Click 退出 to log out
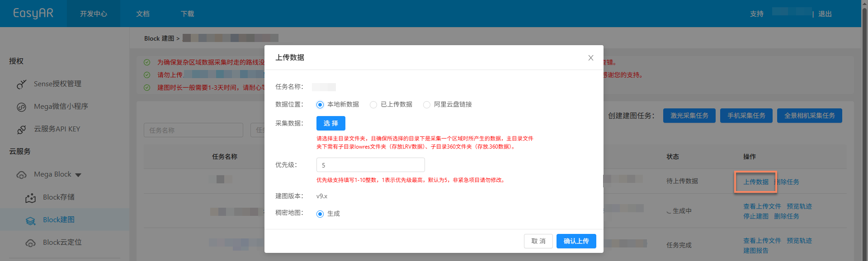This screenshot has height=261, width=868. tap(825, 14)
